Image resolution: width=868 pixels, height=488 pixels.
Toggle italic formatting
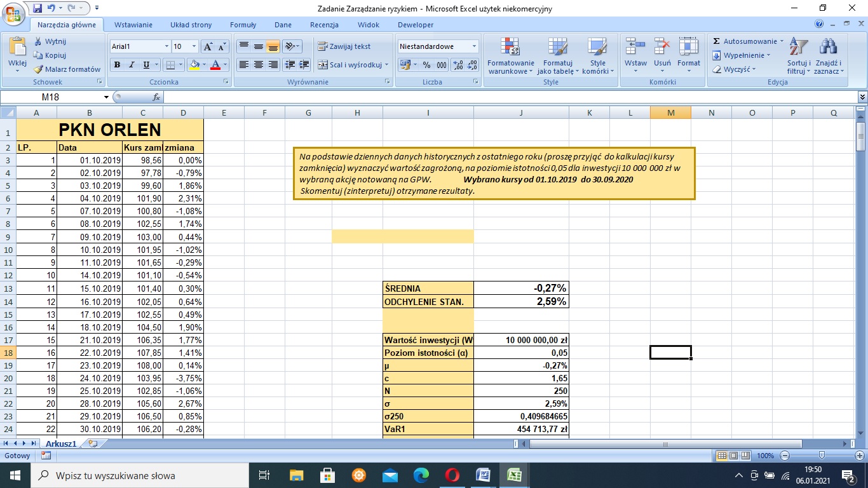pos(132,65)
